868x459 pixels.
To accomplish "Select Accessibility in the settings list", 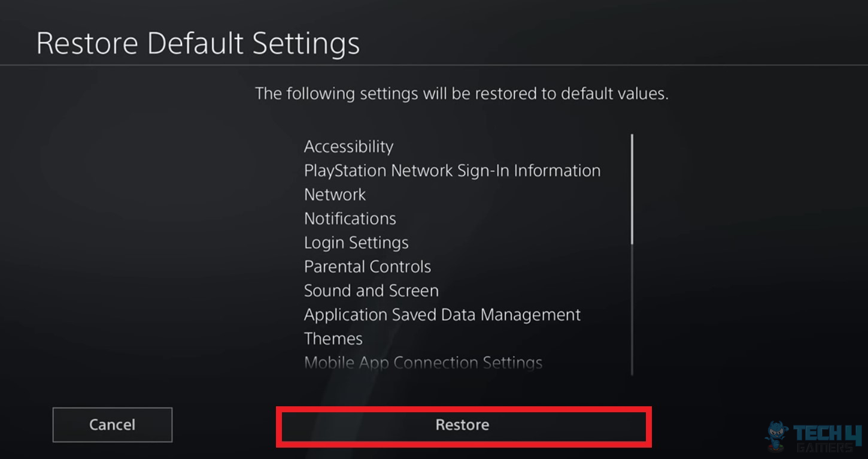I will click(348, 146).
